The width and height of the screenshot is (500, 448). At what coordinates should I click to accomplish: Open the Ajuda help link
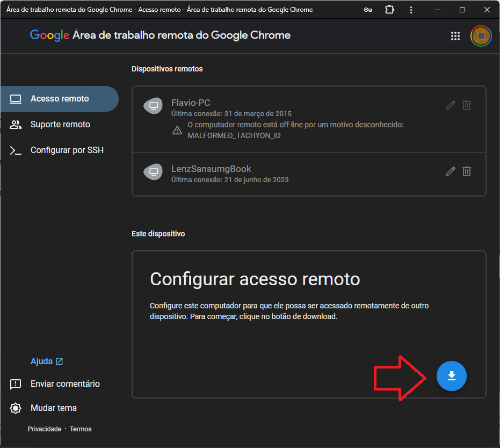(47, 362)
